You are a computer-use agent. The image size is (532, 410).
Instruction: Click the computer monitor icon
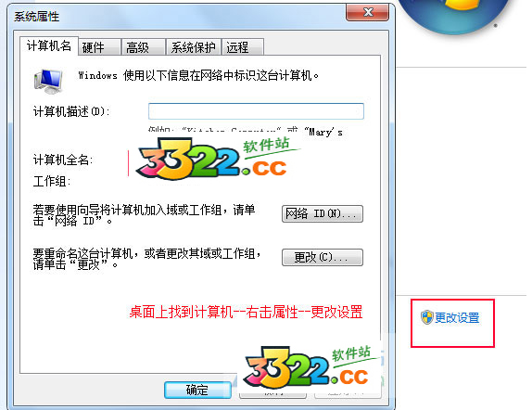click(48, 82)
